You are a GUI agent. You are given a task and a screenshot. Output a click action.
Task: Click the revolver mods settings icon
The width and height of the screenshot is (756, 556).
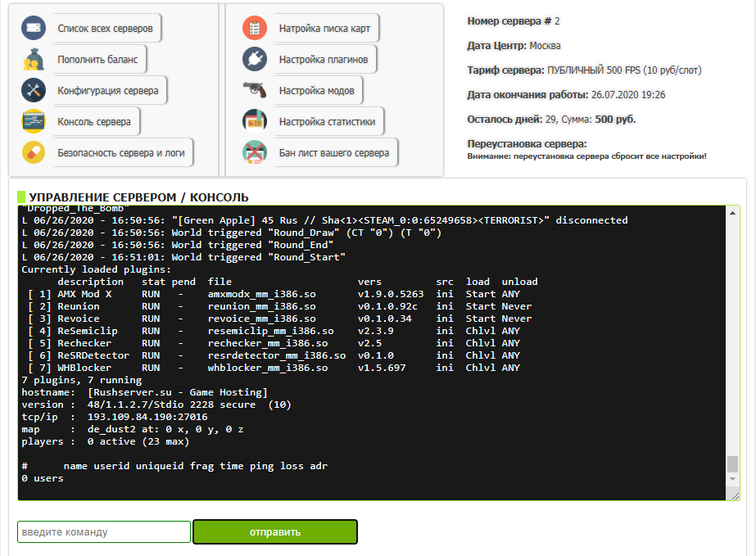point(255,90)
